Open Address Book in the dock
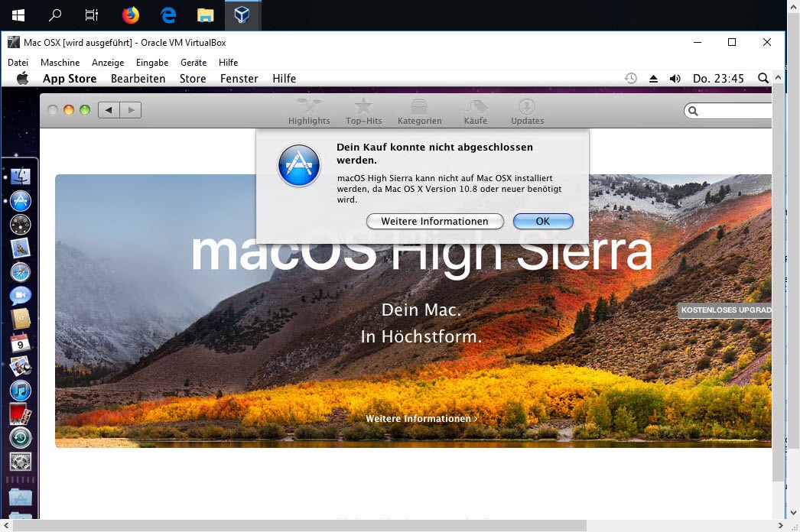Image resolution: width=800 pixels, height=532 pixels. coord(21,319)
